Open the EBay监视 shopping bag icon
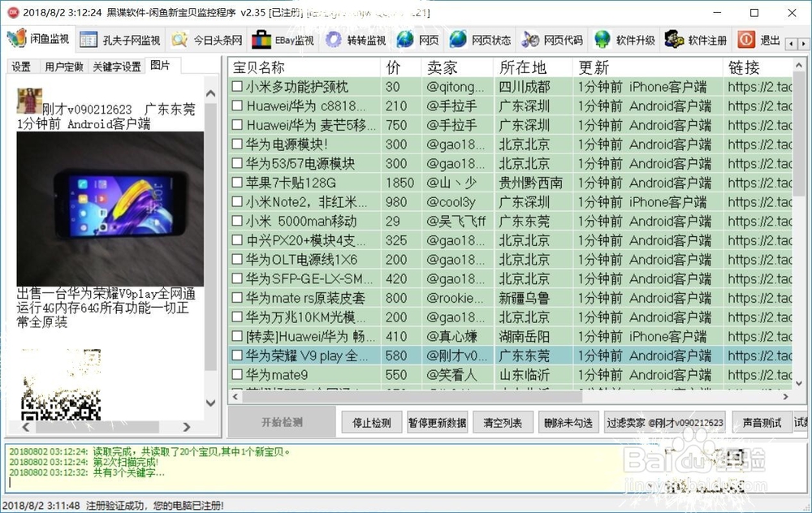The width and height of the screenshot is (812, 513). pos(261,40)
